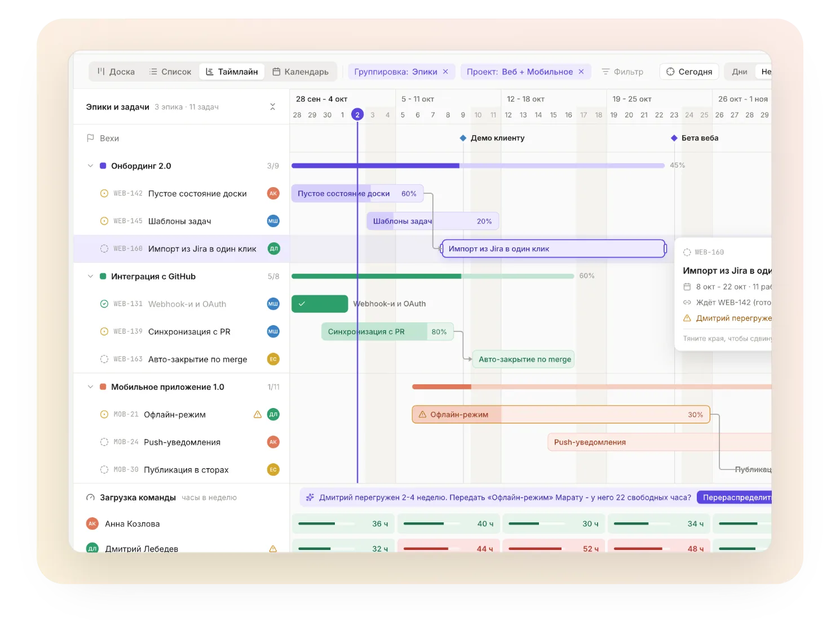This screenshot has width=840, height=639.
Task: Collapse the Интеграция с GitHub epic
Action: pyautogui.click(x=90, y=276)
